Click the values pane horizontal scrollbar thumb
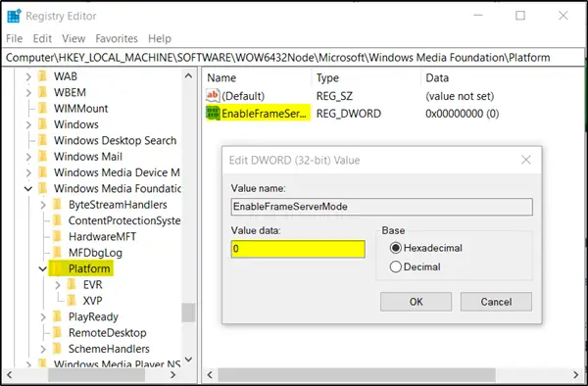The height and width of the screenshot is (386, 588). (357, 375)
